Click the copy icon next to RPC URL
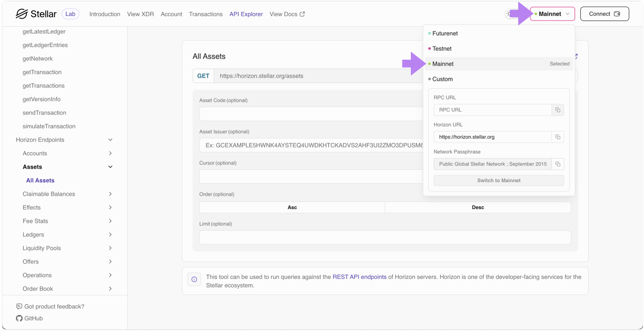 click(558, 110)
